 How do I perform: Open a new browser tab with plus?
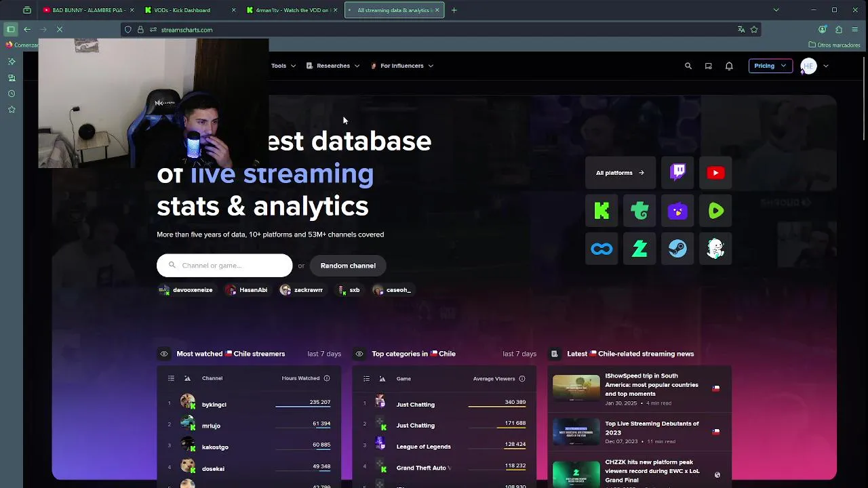454,10
